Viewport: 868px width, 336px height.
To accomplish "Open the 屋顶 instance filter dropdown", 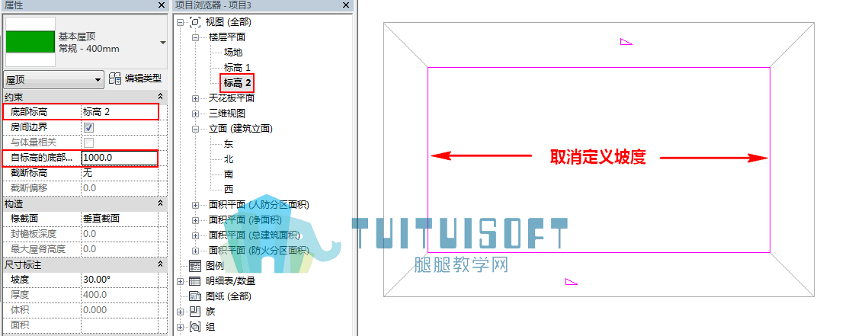I will [53, 80].
